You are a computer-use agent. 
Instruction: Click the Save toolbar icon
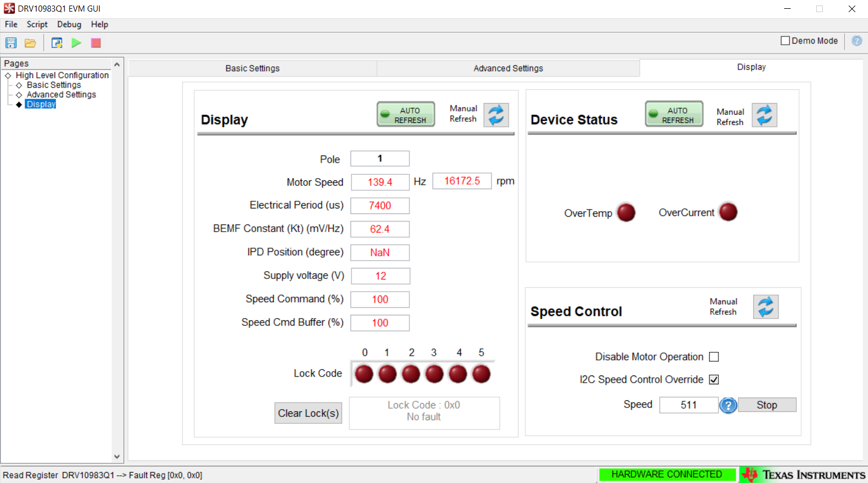tap(11, 43)
